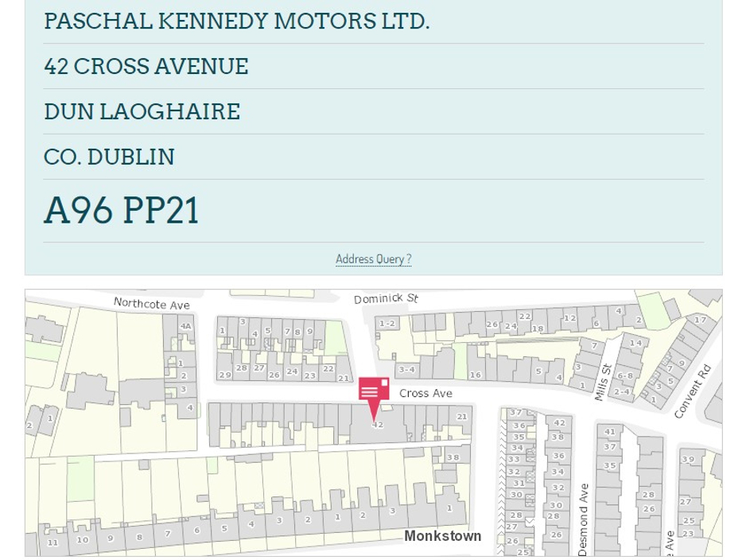Screen dimensions: 746x560
Task: Click building 38 below Cross Ave
Action: pyautogui.click(x=452, y=456)
